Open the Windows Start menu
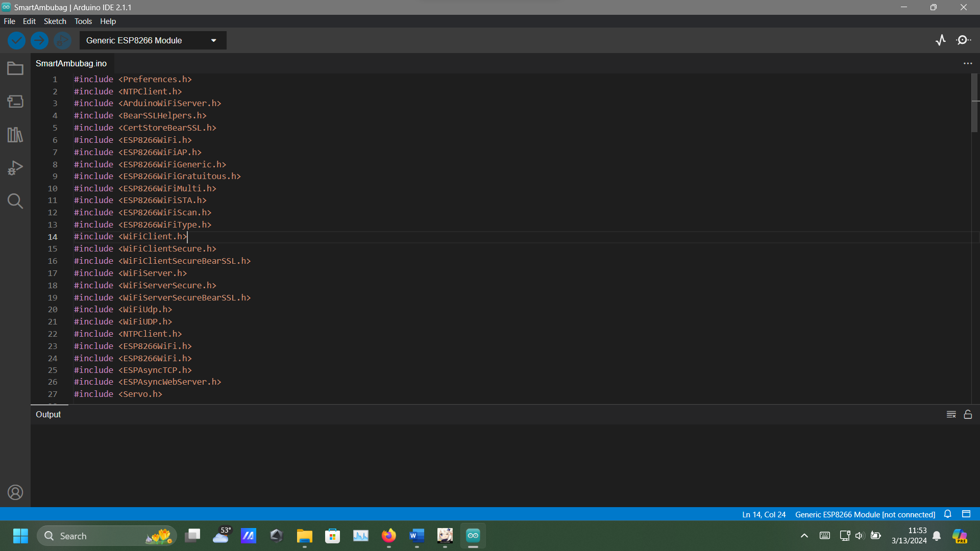 click(20, 536)
